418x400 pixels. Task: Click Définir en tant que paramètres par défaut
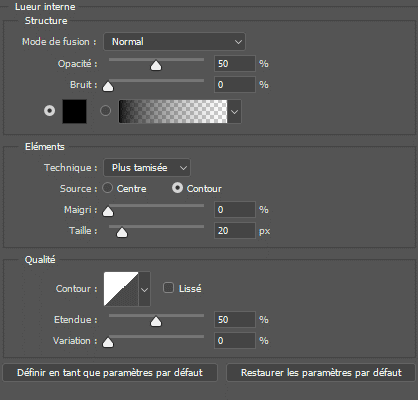pyautogui.click(x=110, y=373)
